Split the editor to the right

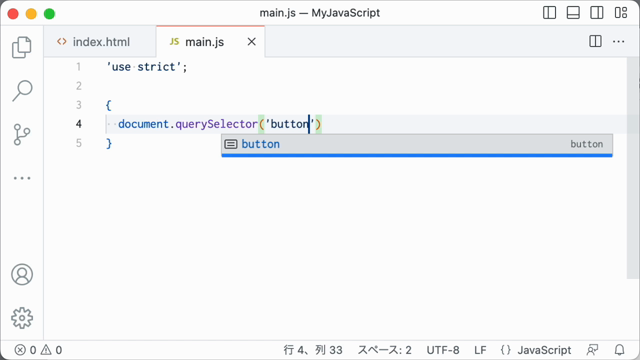click(595, 41)
